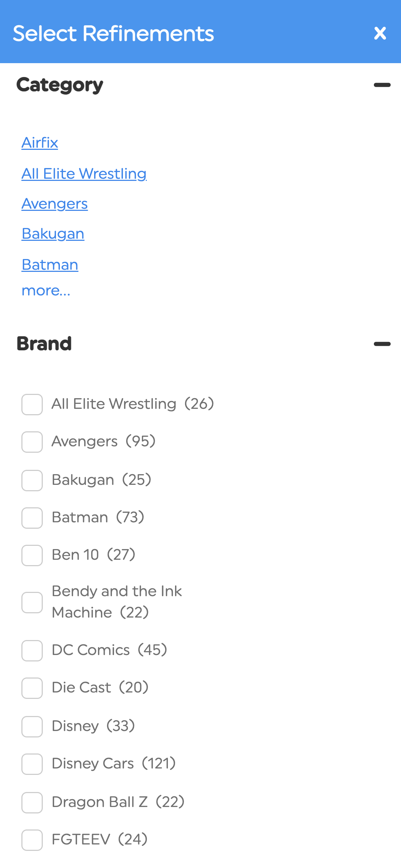
Task: Enable the Dragon Ball Z filter
Action: pyautogui.click(x=32, y=802)
